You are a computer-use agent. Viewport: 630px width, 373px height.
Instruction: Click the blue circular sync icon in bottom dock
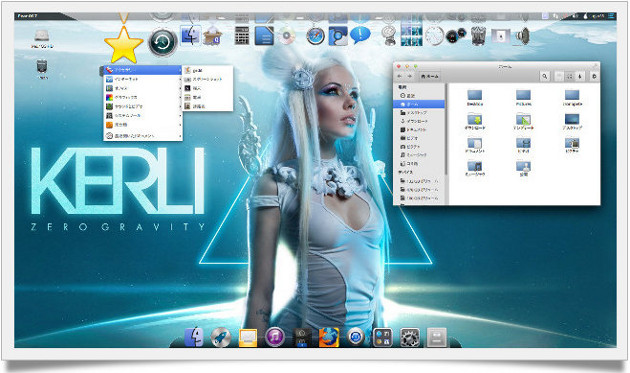click(355, 337)
